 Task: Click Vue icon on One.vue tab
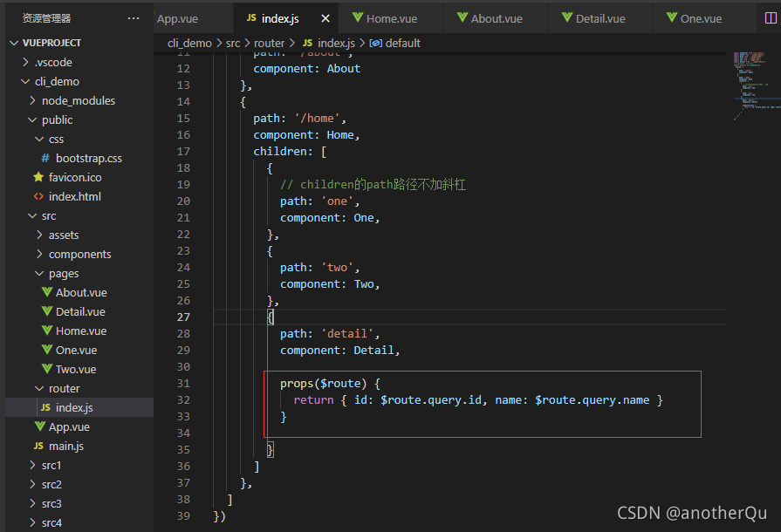(672, 18)
